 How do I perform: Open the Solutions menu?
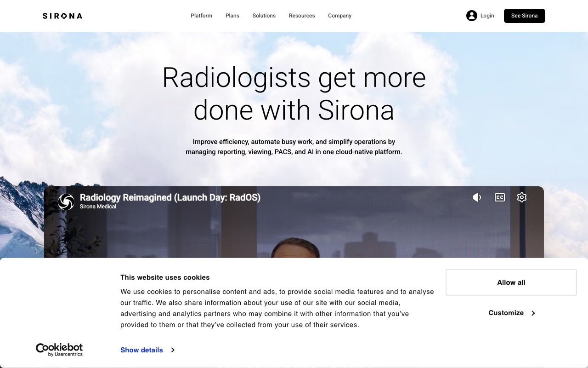click(264, 16)
